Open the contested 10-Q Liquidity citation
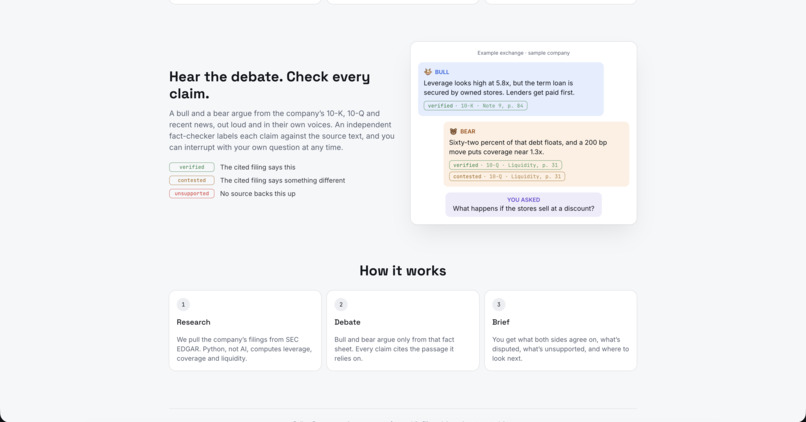806x422 pixels. click(507, 176)
